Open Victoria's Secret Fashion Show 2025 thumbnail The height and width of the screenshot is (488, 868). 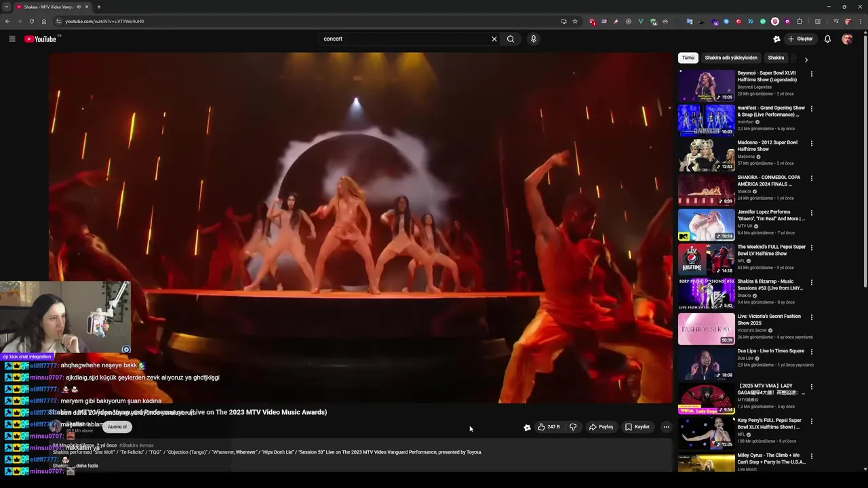(707, 329)
